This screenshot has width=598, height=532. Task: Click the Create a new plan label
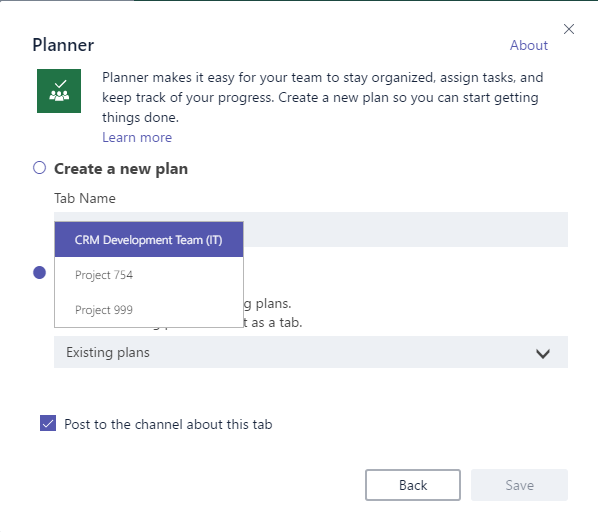click(121, 169)
